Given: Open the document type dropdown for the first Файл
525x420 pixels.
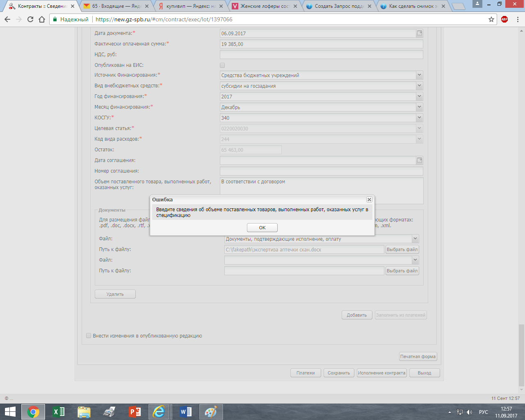Looking at the screenshot, I should point(415,239).
